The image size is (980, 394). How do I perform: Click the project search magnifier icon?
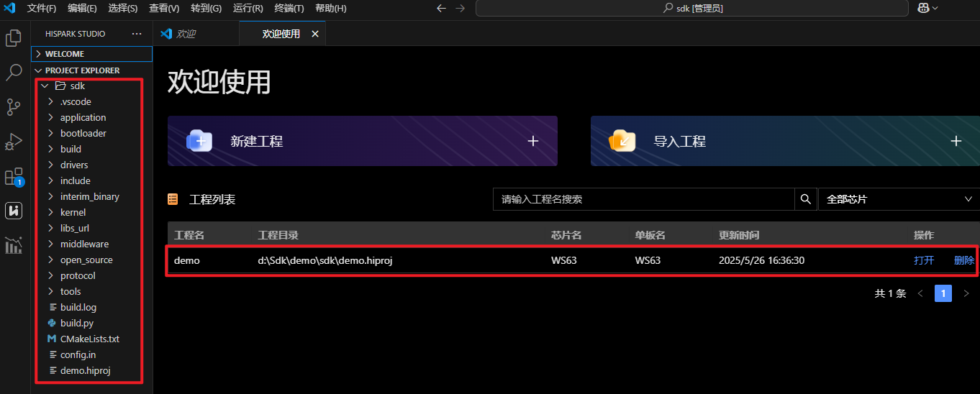point(805,199)
